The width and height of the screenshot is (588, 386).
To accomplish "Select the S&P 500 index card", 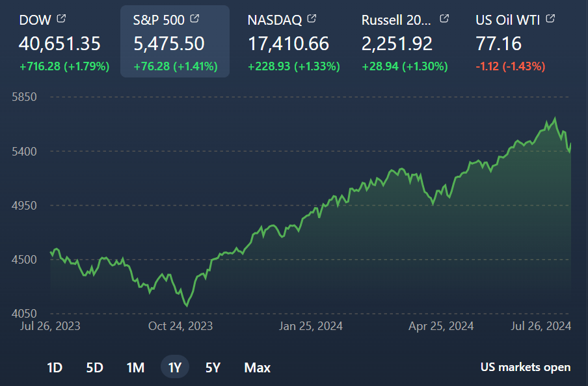I will pyautogui.click(x=175, y=42).
